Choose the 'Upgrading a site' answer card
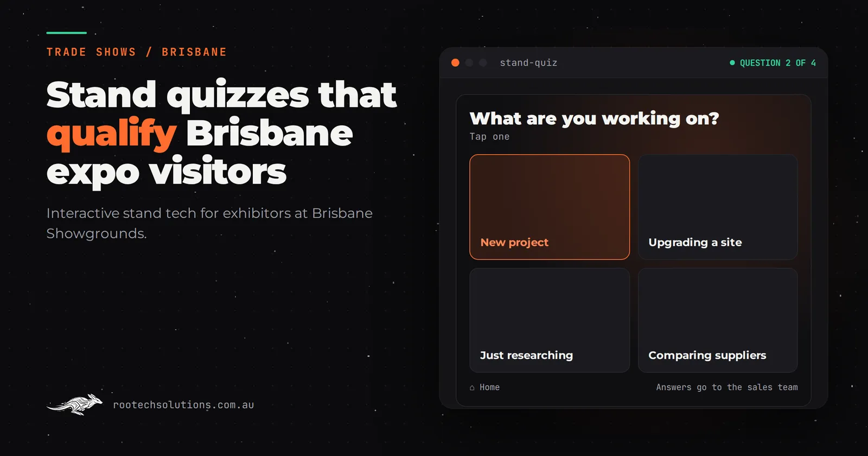Screen dimensions: 868x456 pyautogui.click(x=718, y=207)
